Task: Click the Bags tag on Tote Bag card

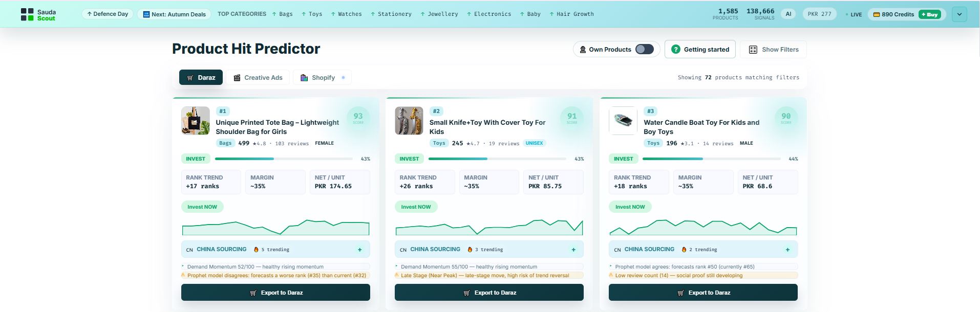Action: coord(225,143)
